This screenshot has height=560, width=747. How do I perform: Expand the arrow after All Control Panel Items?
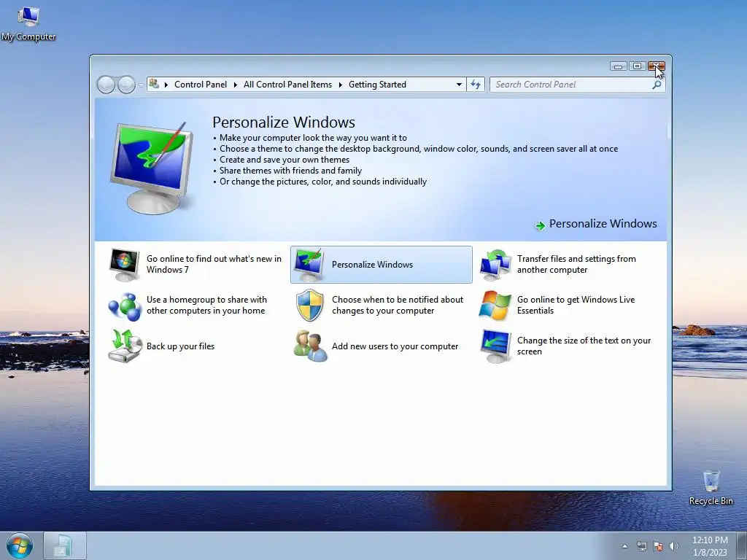click(341, 85)
